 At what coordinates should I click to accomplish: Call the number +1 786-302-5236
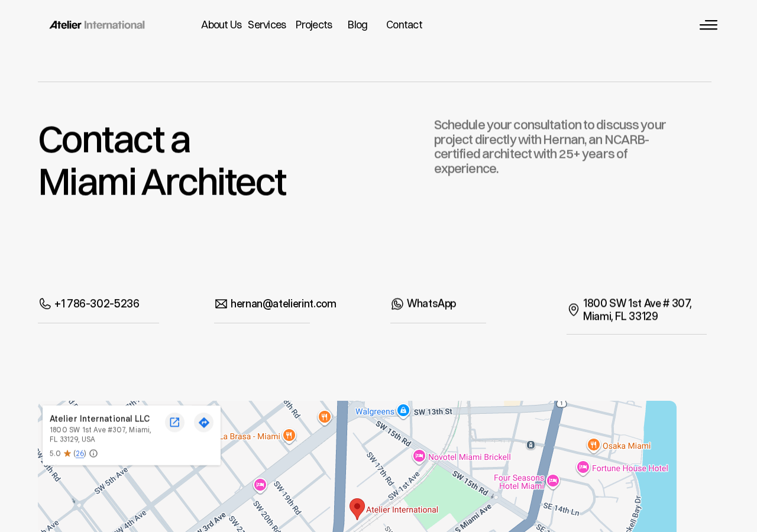click(x=97, y=304)
